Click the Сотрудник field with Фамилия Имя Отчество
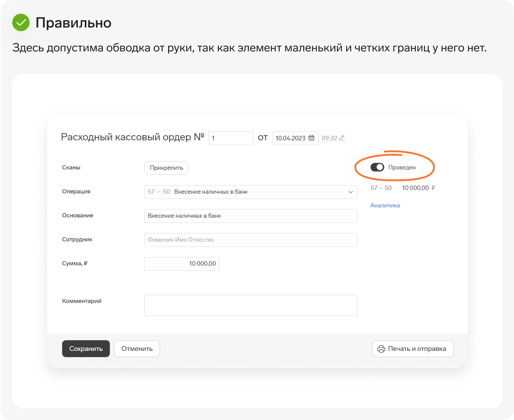The height and width of the screenshot is (420, 514). pos(251,240)
